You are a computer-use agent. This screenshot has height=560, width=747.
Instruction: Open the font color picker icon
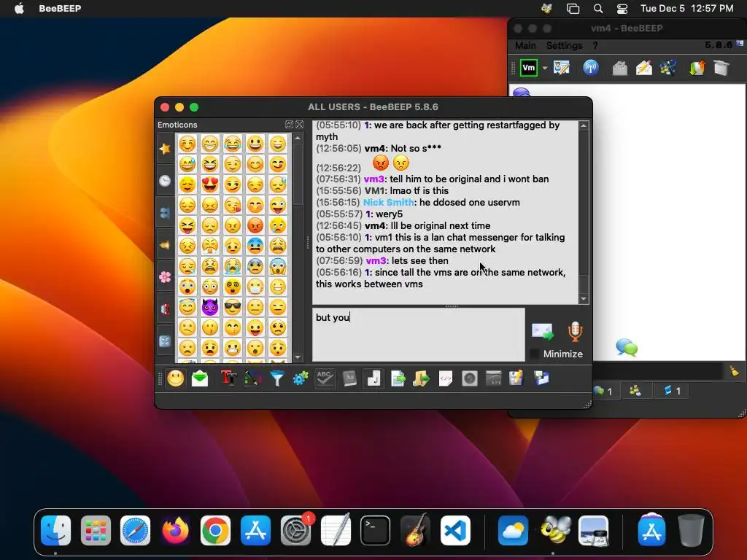[x=253, y=378]
